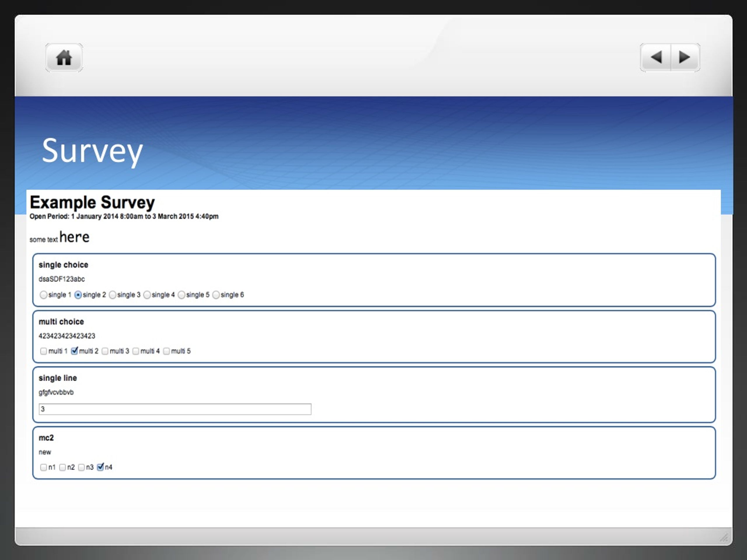Uncheck the multi 2 checkbox
The width and height of the screenshot is (747, 560).
[x=74, y=351]
